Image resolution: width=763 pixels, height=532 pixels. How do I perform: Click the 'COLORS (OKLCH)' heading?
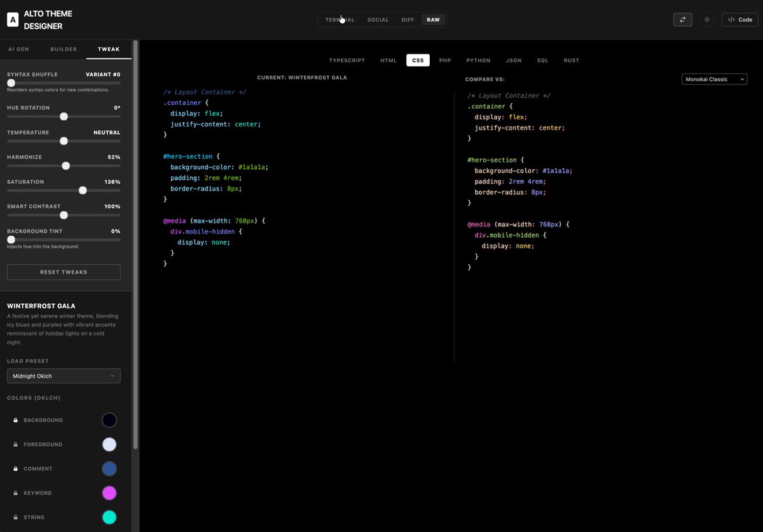coord(34,398)
